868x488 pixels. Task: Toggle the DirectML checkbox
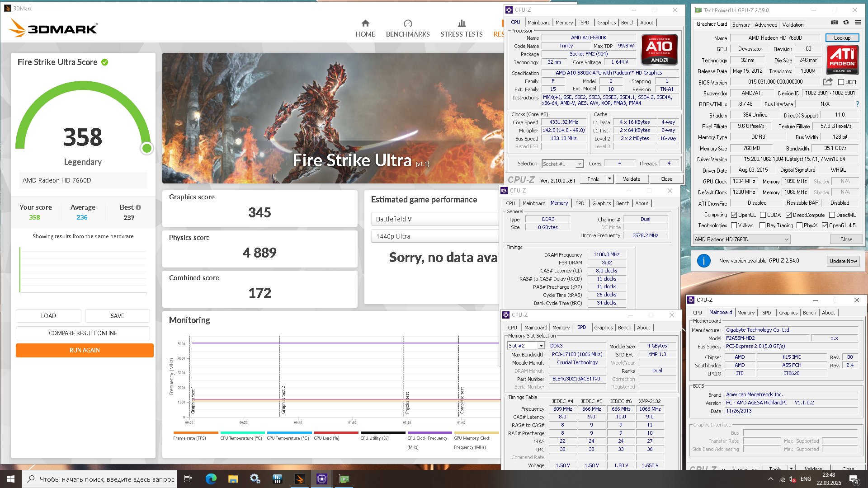(x=832, y=215)
